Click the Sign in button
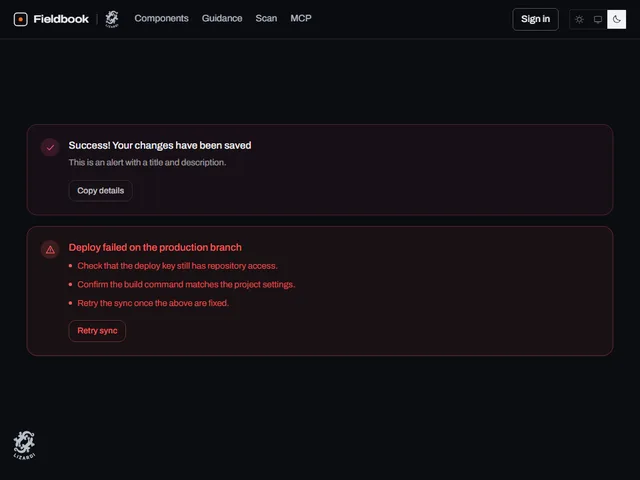The height and width of the screenshot is (480, 640). click(535, 19)
